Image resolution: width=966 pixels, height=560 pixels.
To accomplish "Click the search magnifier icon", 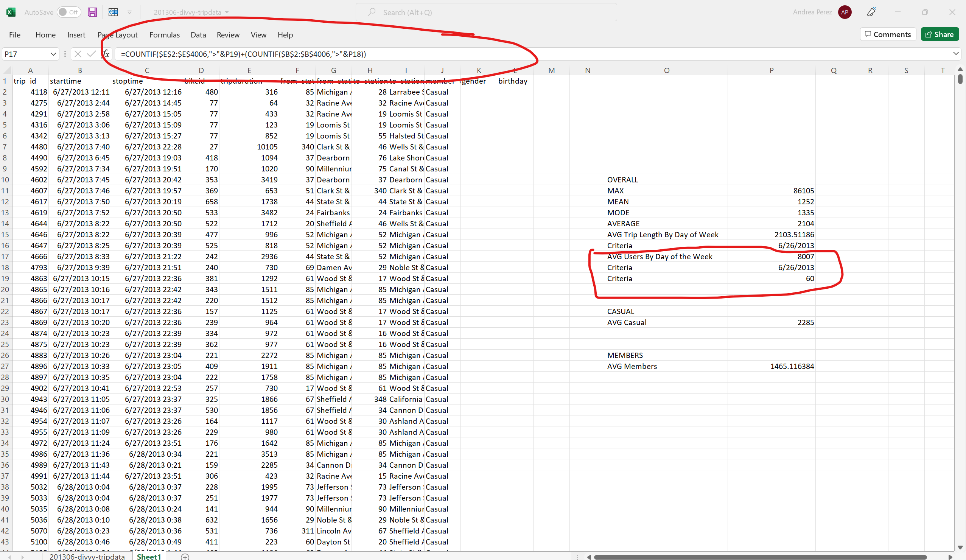I will 371,12.
